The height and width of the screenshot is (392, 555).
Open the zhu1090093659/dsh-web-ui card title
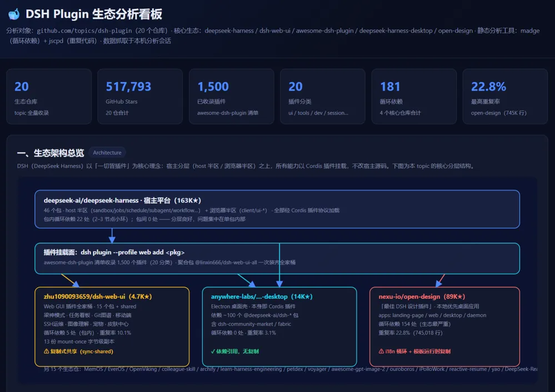point(98,296)
